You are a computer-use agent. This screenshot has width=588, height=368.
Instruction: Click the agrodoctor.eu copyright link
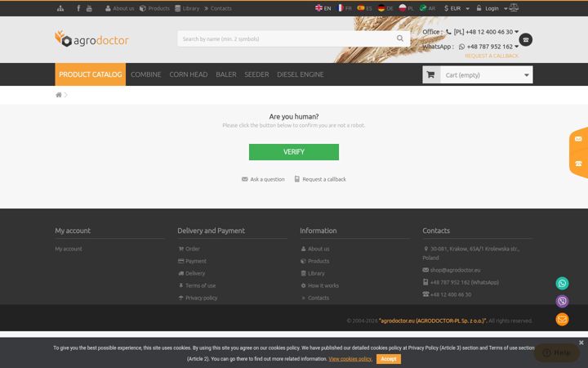(433, 321)
